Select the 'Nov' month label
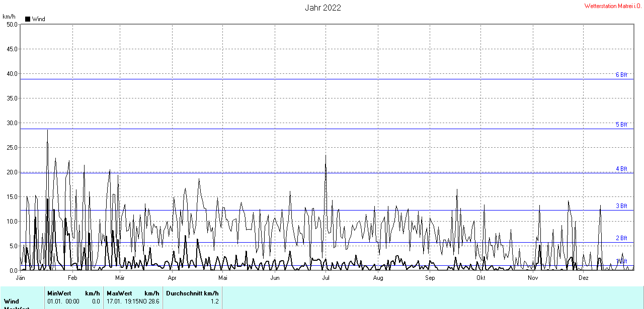The height and width of the screenshot is (309, 644). 532,277
